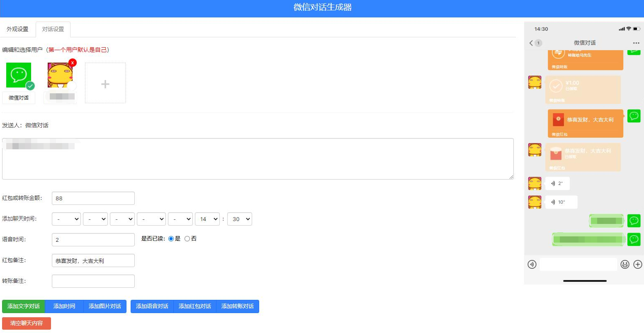Open the hour dropdown showing 14

point(207,219)
